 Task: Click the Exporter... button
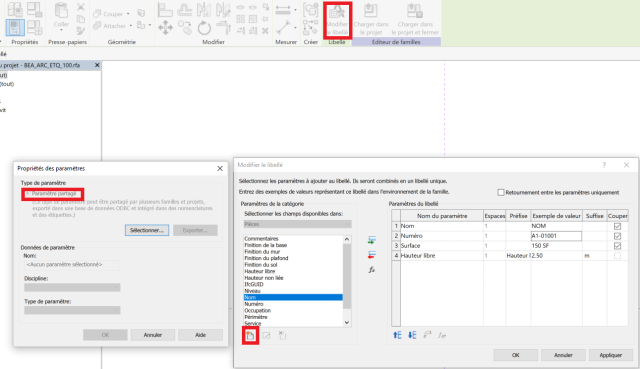tap(195, 230)
